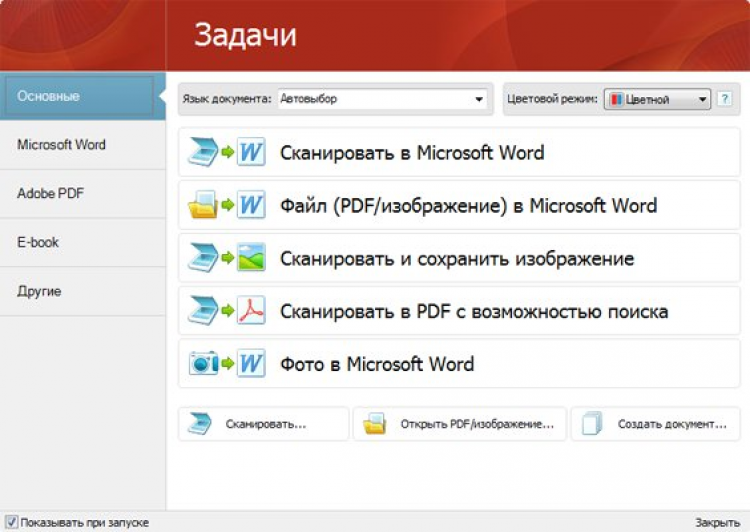
Task: Toggle Показывать при запуске checkbox
Action: pos(11,522)
